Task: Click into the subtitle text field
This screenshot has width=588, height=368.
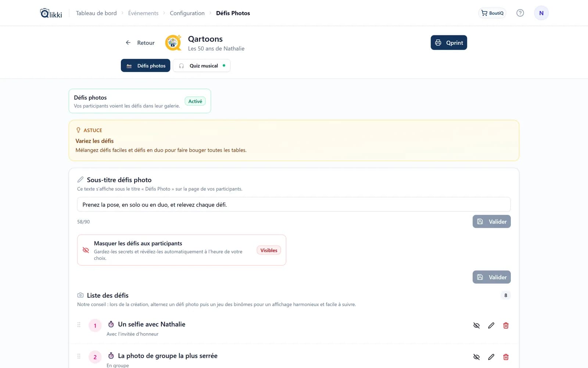Action: click(294, 204)
